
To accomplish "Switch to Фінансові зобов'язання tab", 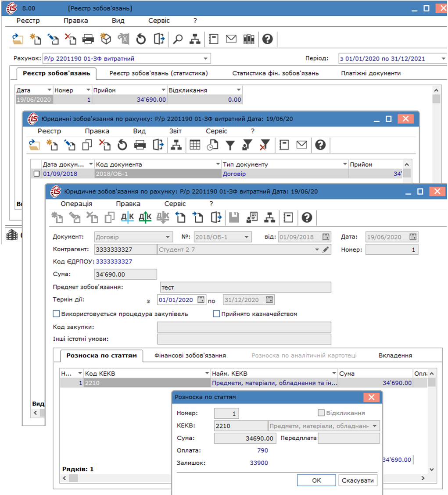I will click(x=190, y=356).
